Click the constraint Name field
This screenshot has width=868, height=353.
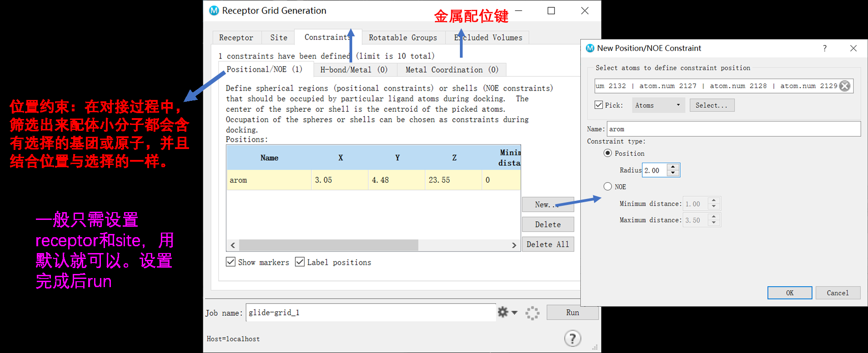pyautogui.click(x=733, y=129)
